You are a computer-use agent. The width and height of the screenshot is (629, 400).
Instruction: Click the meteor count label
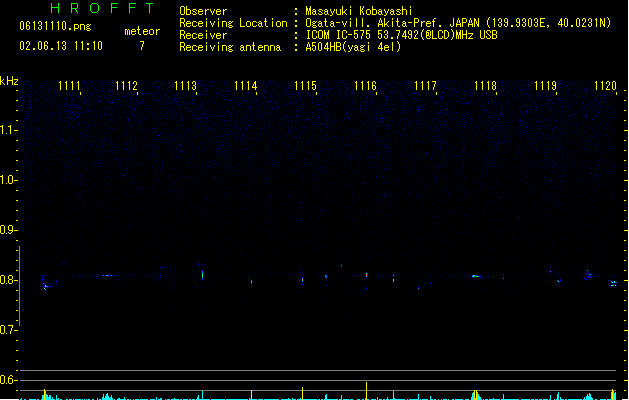point(142,31)
